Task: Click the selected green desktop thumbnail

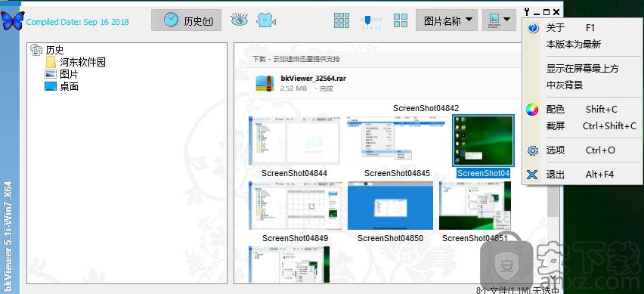Action: pos(484,141)
